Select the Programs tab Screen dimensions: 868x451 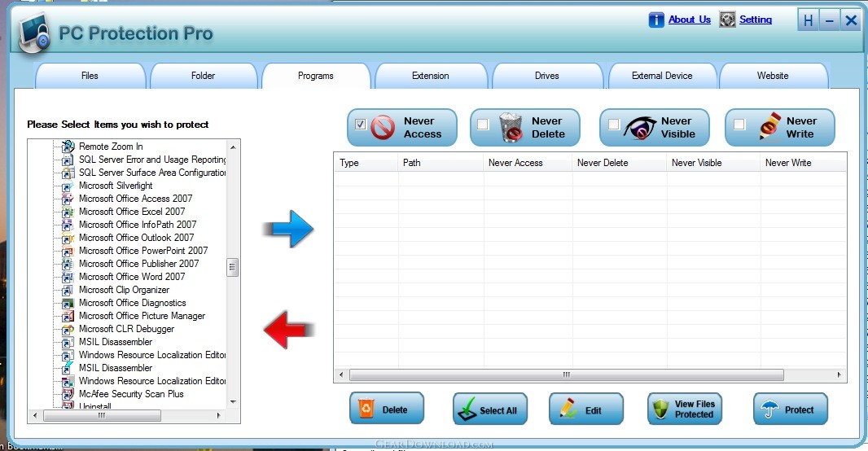(x=316, y=76)
